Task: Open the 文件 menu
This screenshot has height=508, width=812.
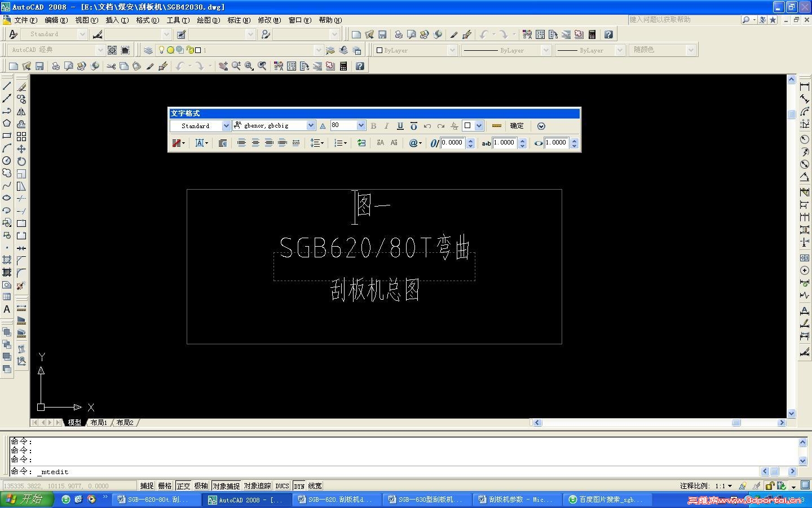Action: click(25, 20)
